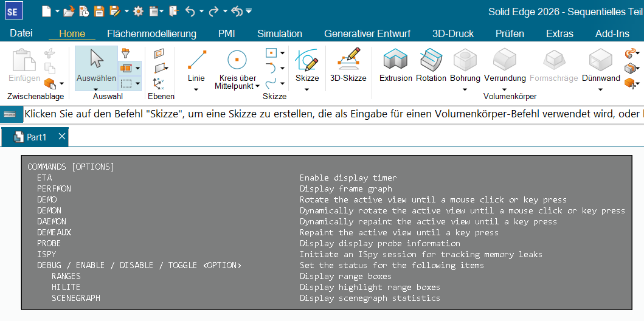Viewport: 644px width, 321px height.
Task: Click the Dünnwand thin wall command
Action: coord(601,66)
